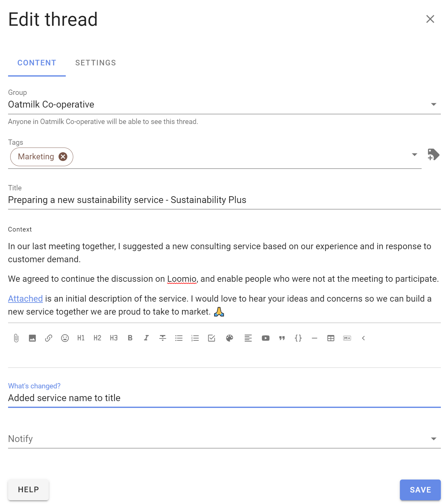Click the attach file paperclip icon

[16, 338]
